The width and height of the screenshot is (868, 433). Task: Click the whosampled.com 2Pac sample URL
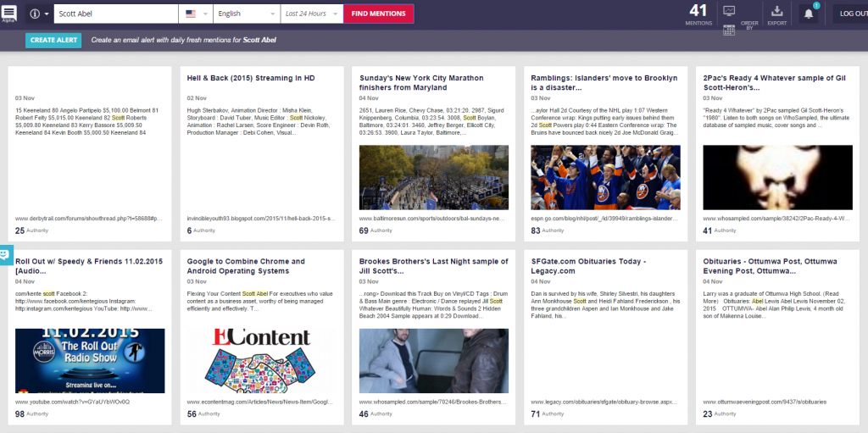pyautogui.click(x=776, y=219)
